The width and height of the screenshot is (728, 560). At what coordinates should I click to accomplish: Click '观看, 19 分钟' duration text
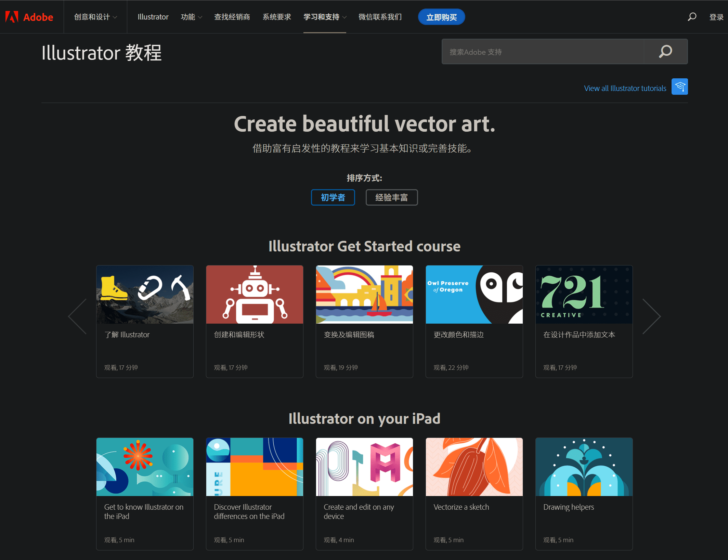341,367
